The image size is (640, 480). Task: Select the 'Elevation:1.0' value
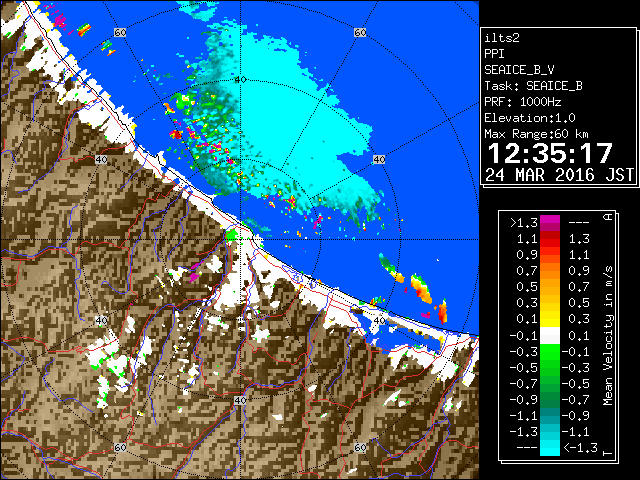(529, 118)
